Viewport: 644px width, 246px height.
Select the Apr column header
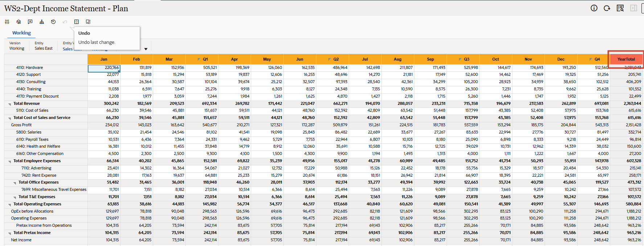[234, 59]
